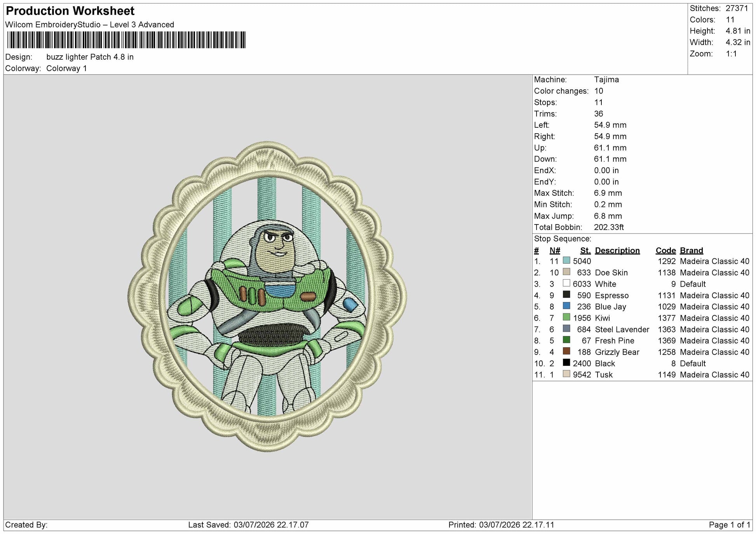This screenshot has width=756, height=534.
Task: Click the Kiwi green color swatch
Action: [566, 317]
